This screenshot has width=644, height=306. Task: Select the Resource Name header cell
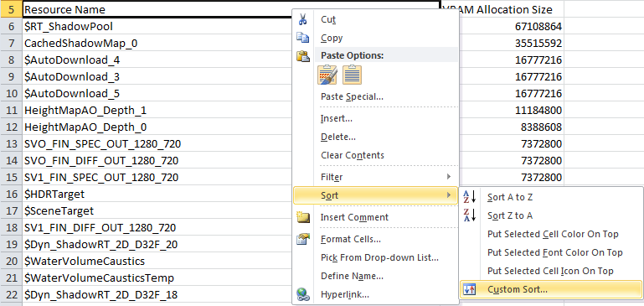157,9
